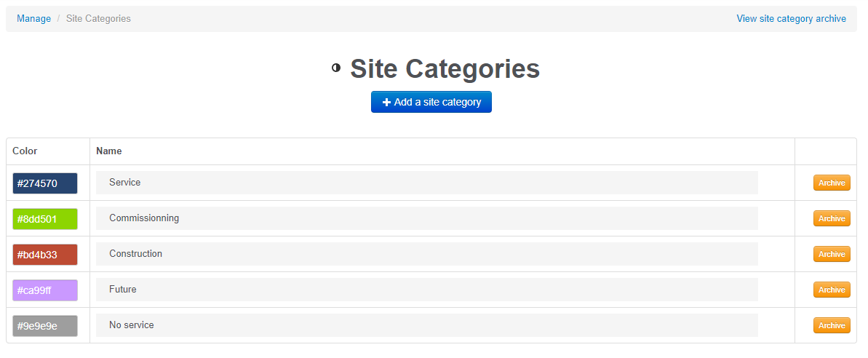The height and width of the screenshot is (358, 868).
Task: Archive the No service category
Action: point(832,326)
